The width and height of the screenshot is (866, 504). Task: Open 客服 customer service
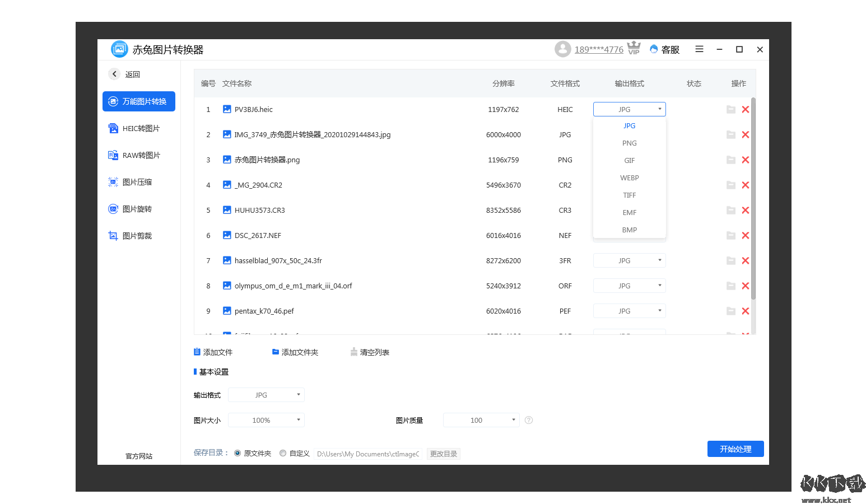tap(664, 49)
